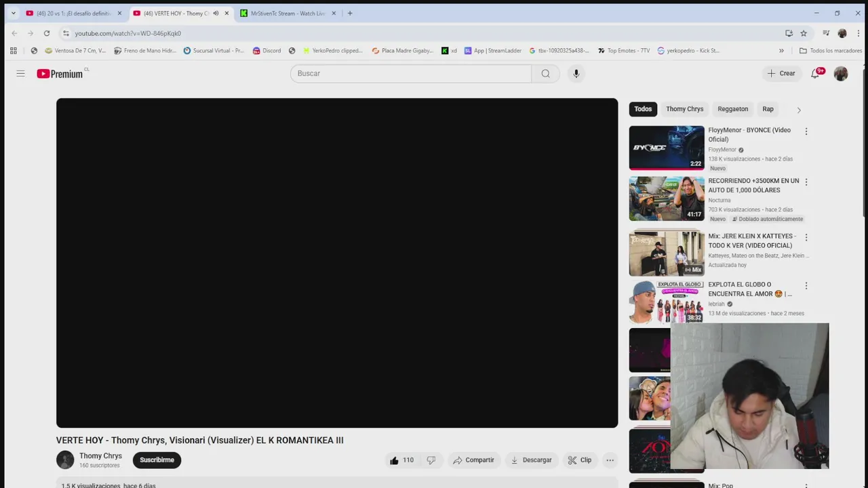Image resolution: width=868 pixels, height=488 pixels.
Task: Open the App | StreamLadder bookmark
Action: [493, 50]
